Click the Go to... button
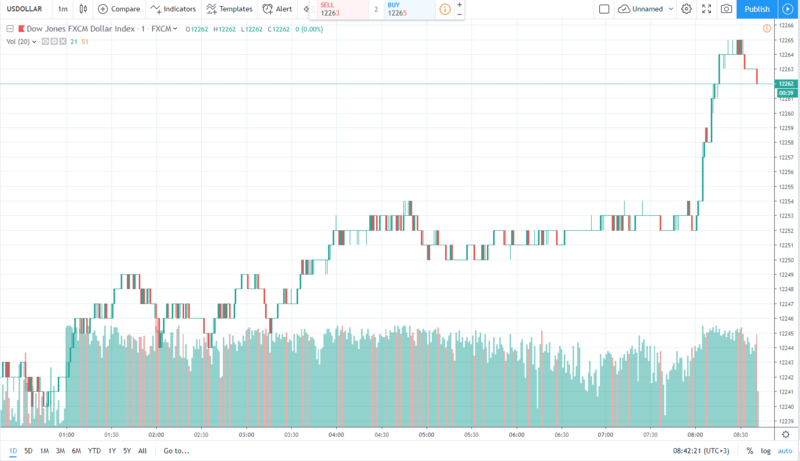The width and height of the screenshot is (800, 461). [176, 451]
